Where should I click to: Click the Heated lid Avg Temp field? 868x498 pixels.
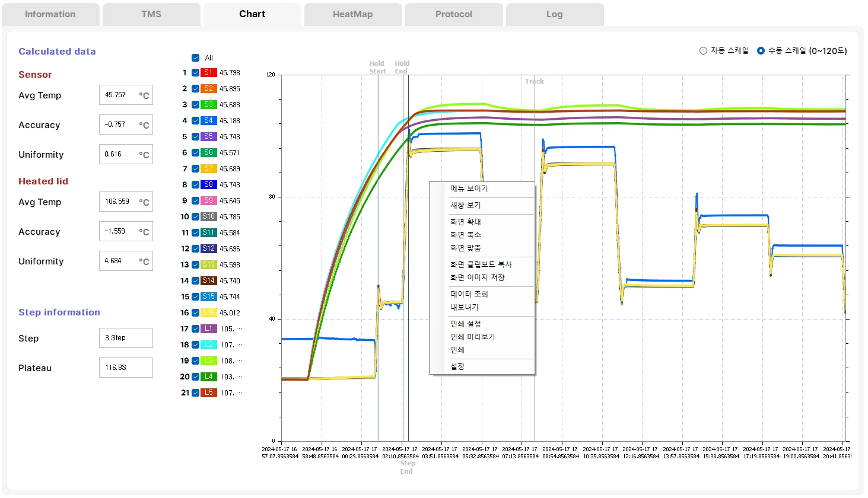(x=126, y=202)
